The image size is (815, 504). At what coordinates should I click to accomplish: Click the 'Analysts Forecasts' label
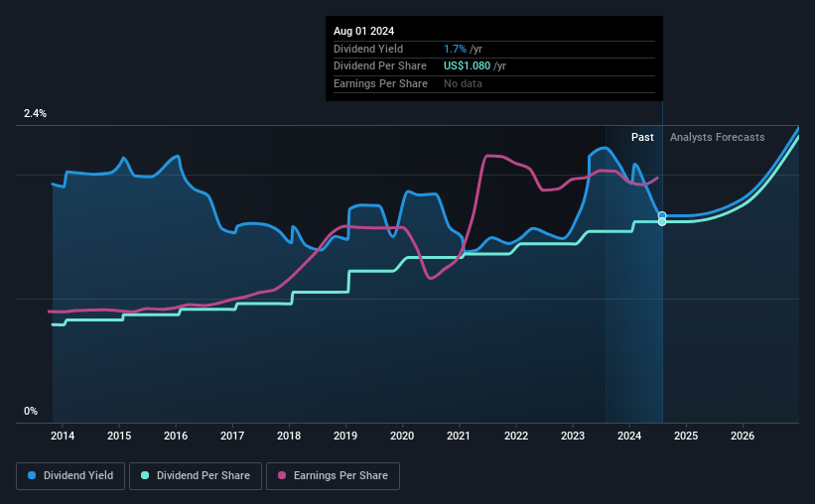coord(718,137)
